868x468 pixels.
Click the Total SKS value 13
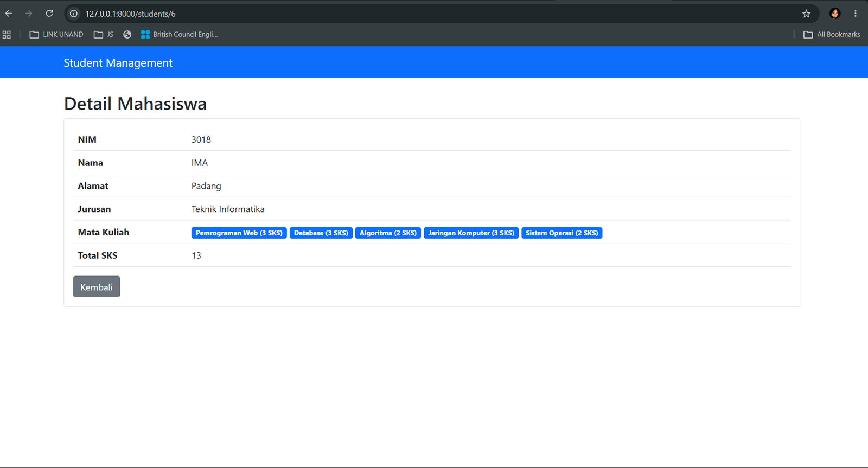pos(196,255)
